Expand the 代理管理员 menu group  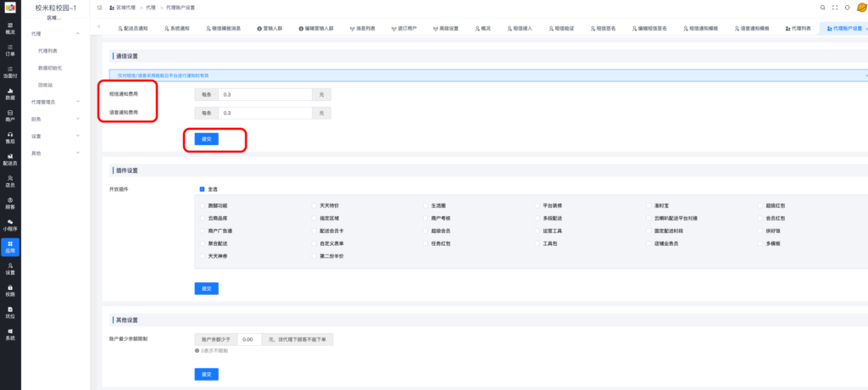[56, 102]
